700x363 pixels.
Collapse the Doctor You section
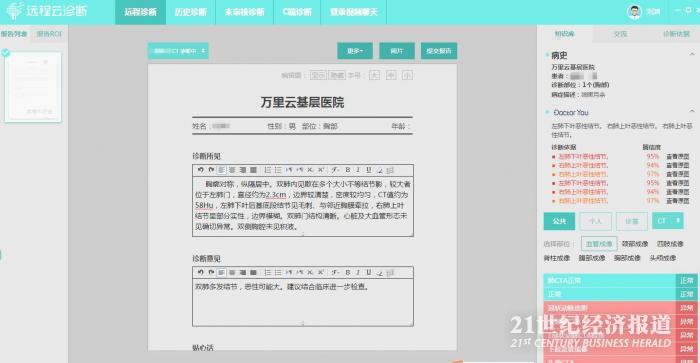click(x=692, y=111)
